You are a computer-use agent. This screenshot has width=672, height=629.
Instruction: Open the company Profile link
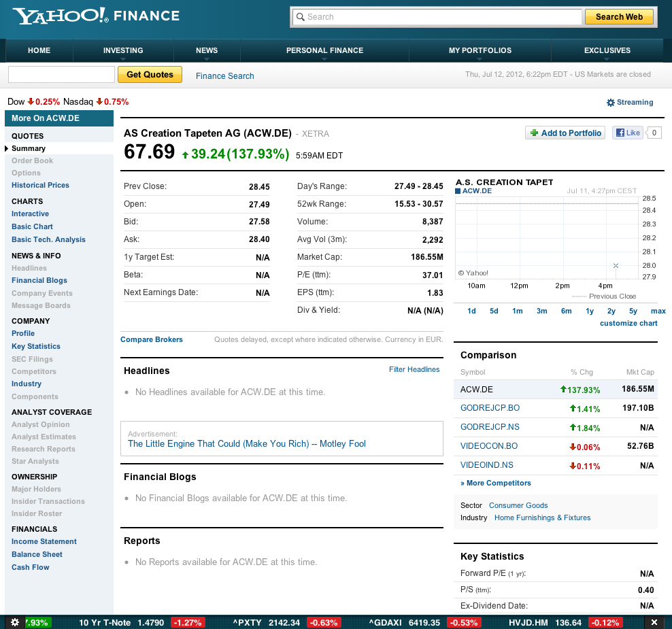tap(23, 333)
